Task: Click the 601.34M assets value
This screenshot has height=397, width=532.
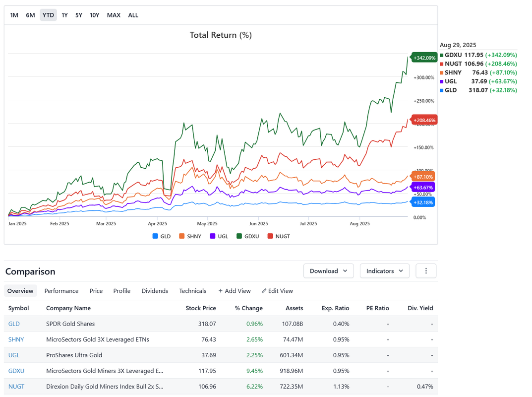Action: [x=292, y=355]
